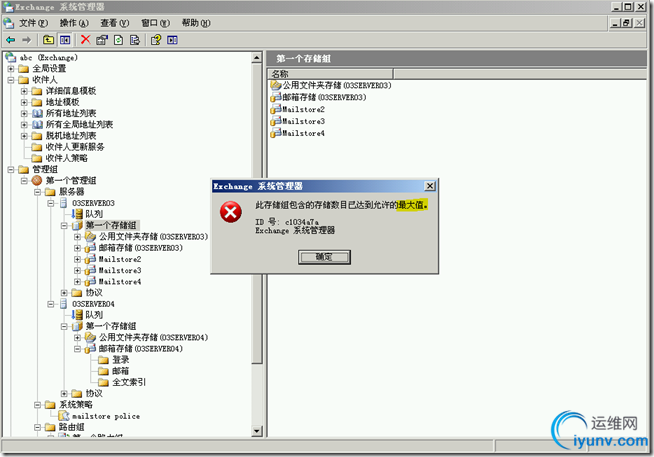Click the Back arrow toolbar icon
Image resolution: width=654 pixels, height=457 pixels.
point(10,40)
